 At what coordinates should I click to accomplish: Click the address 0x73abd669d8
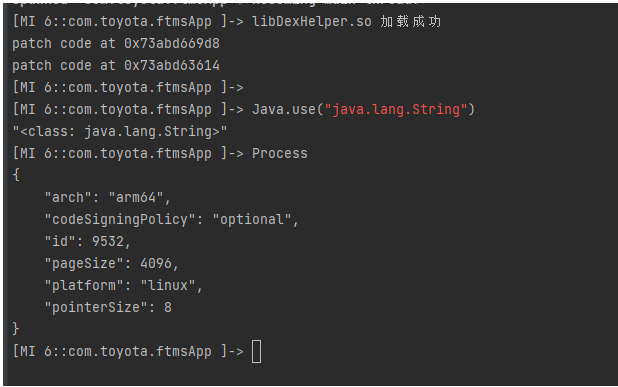172,43
